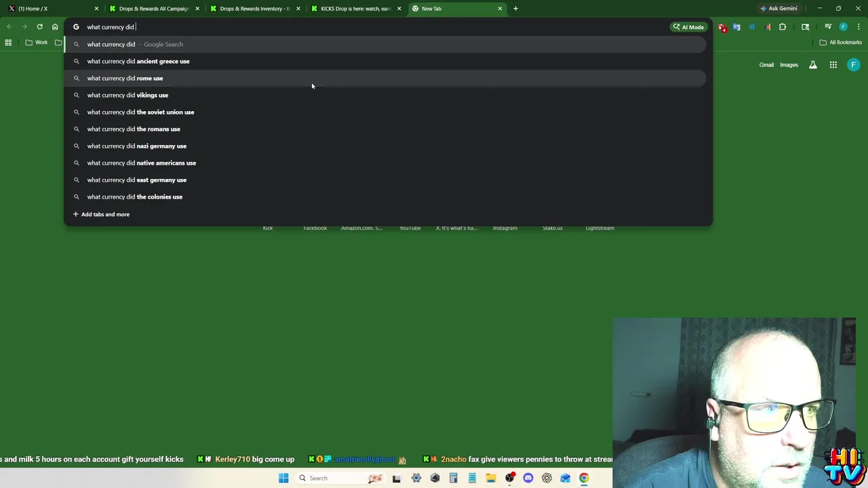Click the blue sound wave extension icon

[x=752, y=27]
